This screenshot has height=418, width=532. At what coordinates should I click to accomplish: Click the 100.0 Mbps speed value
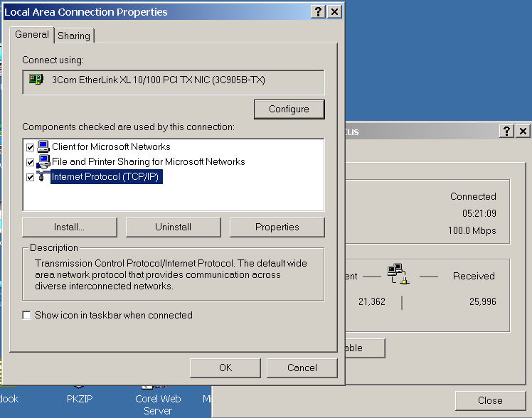[472, 230]
